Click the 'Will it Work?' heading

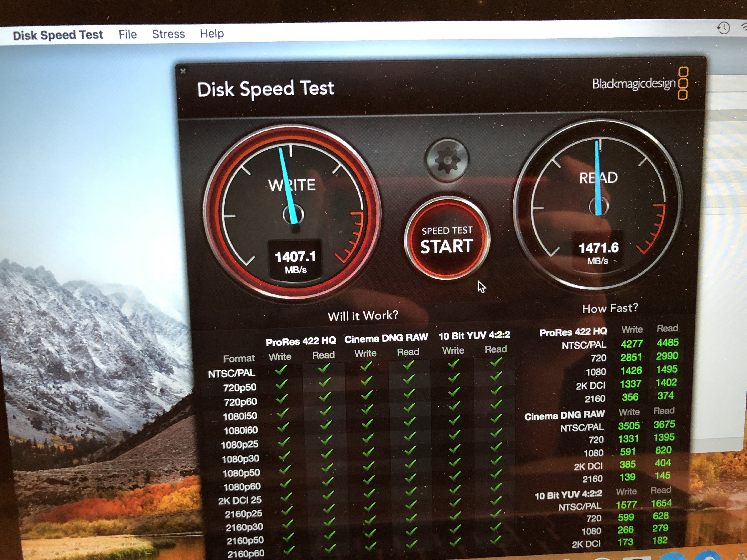[x=363, y=316]
